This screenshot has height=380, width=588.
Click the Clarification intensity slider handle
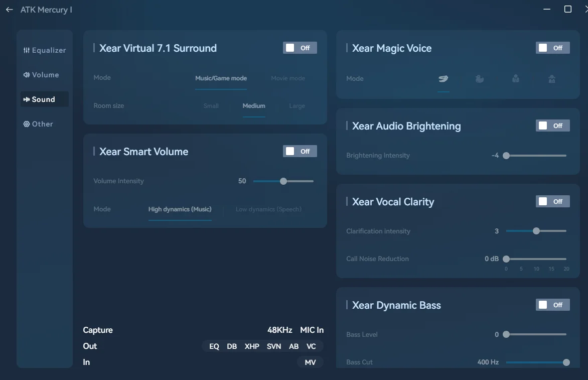536,231
